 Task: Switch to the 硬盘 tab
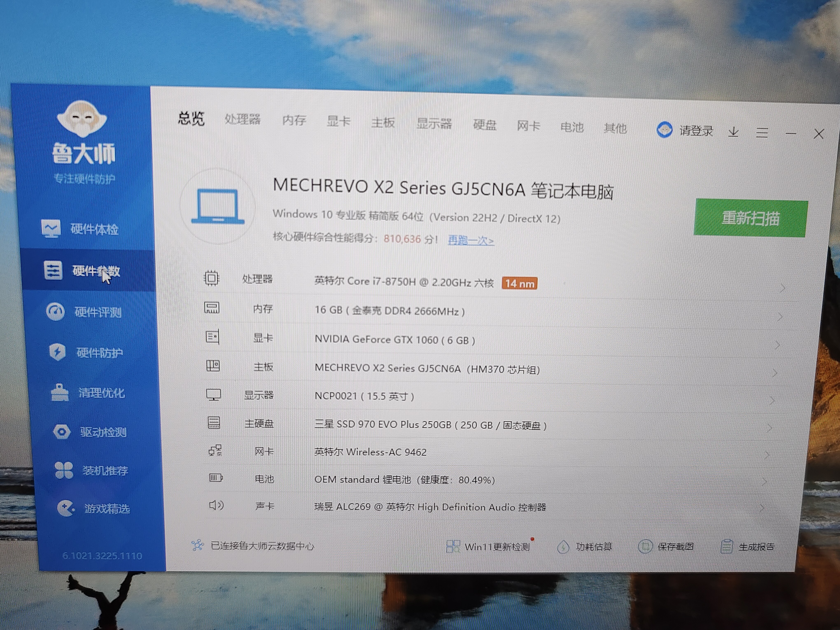pyautogui.click(x=485, y=125)
